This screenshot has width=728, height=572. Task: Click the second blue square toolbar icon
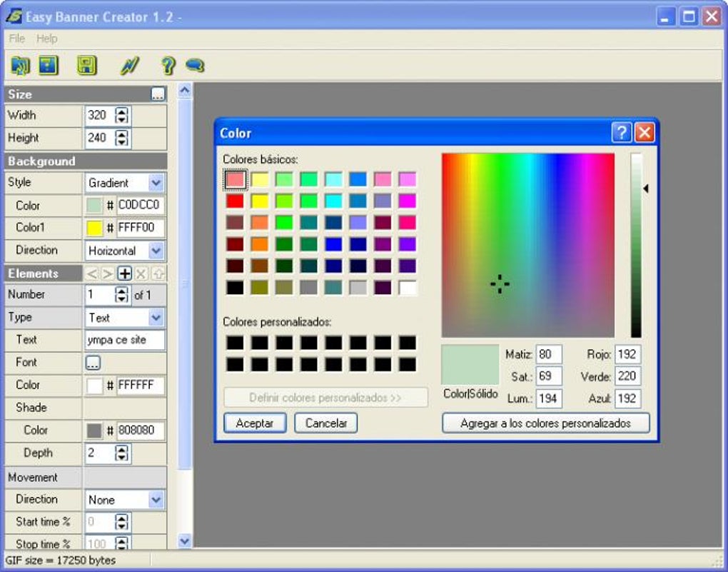(49, 66)
